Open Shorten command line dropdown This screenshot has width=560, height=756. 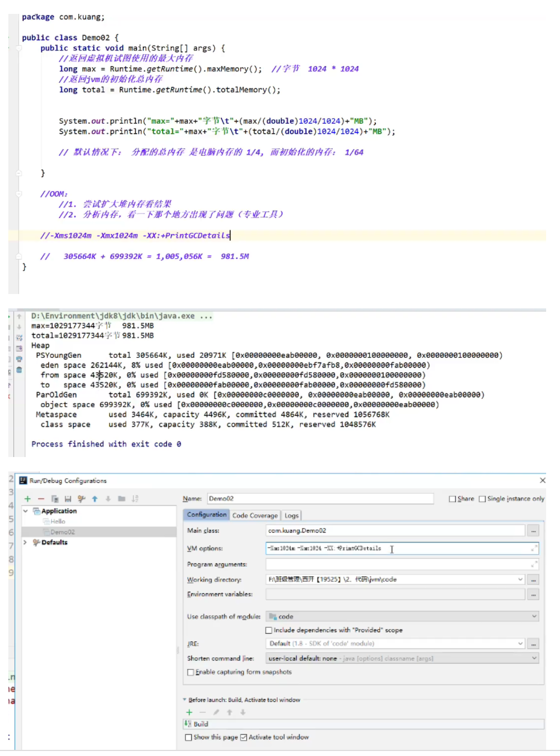pyautogui.click(x=534, y=658)
